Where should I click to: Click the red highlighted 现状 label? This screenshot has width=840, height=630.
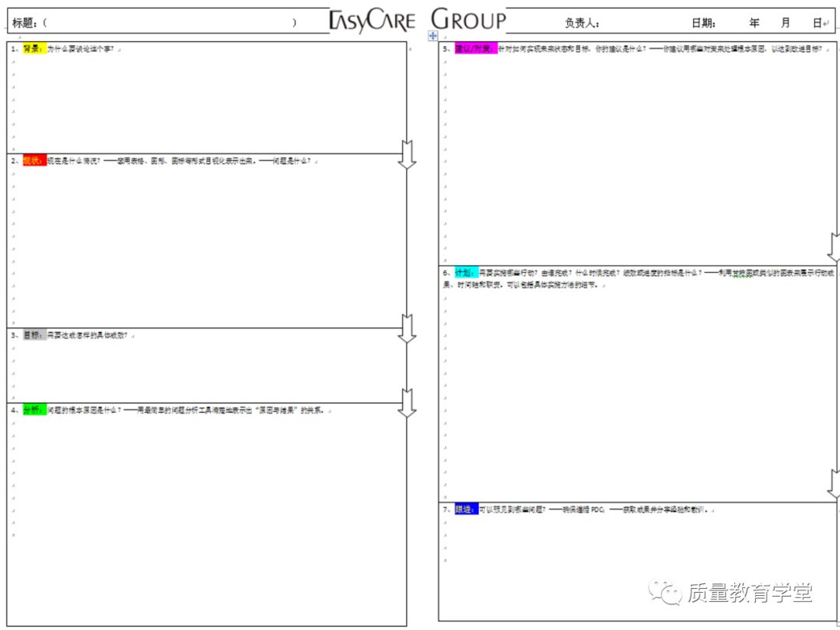[x=34, y=161]
